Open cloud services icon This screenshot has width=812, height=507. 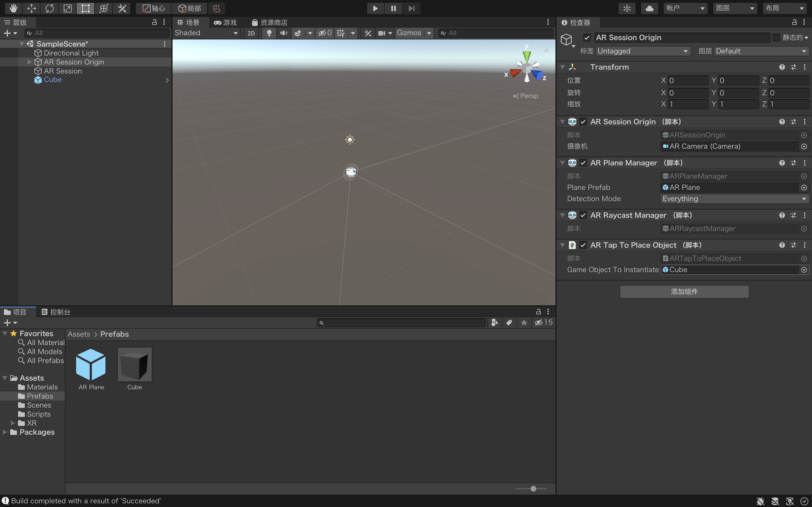tap(649, 8)
